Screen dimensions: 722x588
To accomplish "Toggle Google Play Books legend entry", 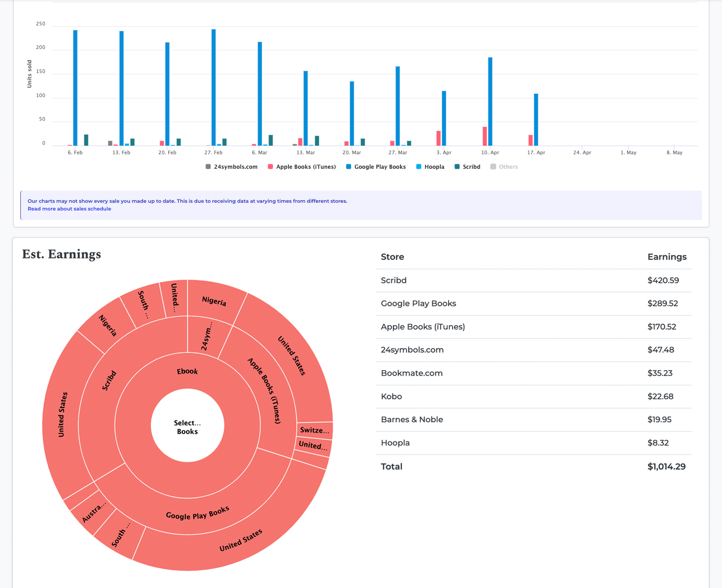I will tap(376, 167).
